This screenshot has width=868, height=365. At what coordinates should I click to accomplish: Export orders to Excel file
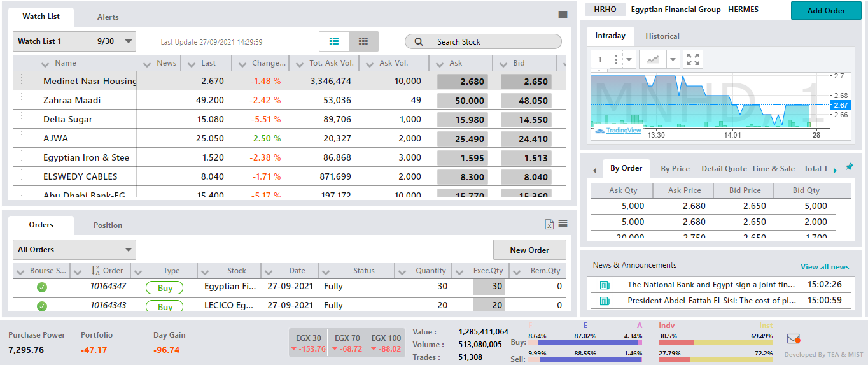tap(549, 224)
